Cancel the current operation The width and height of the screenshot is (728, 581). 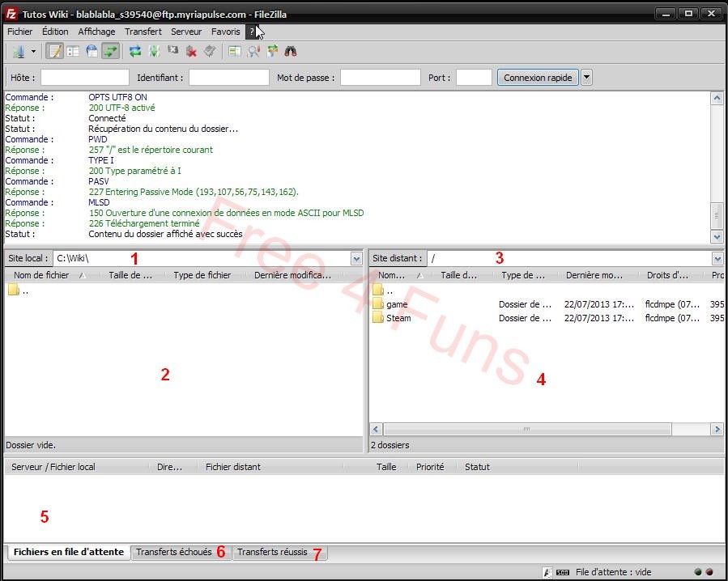173,51
